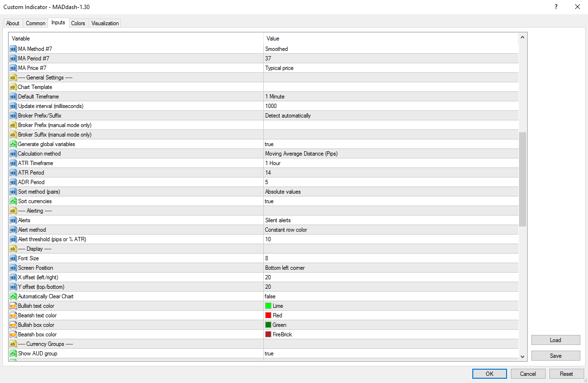
Task: Click the Load button
Action: [x=556, y=340]
